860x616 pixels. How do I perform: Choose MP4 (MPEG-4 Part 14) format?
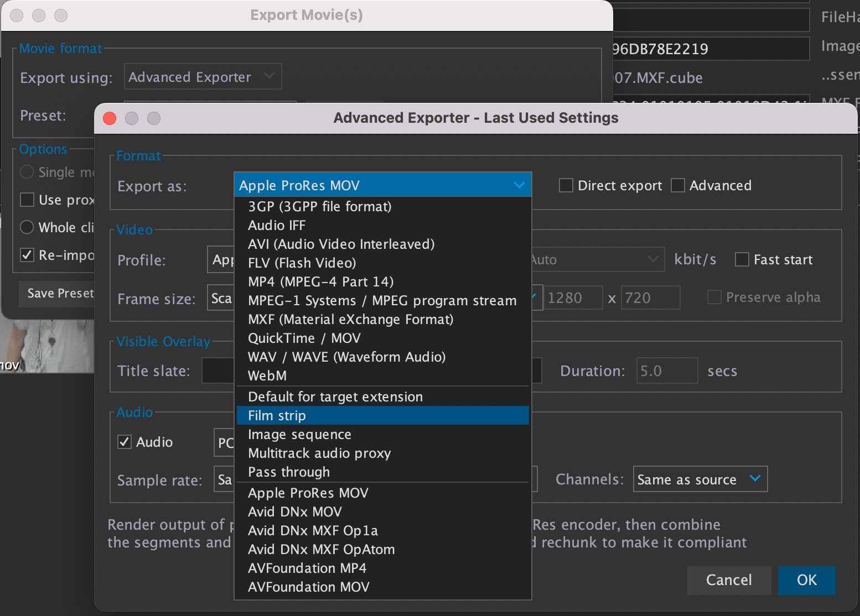pyautogui.click(x=382, y=281)
